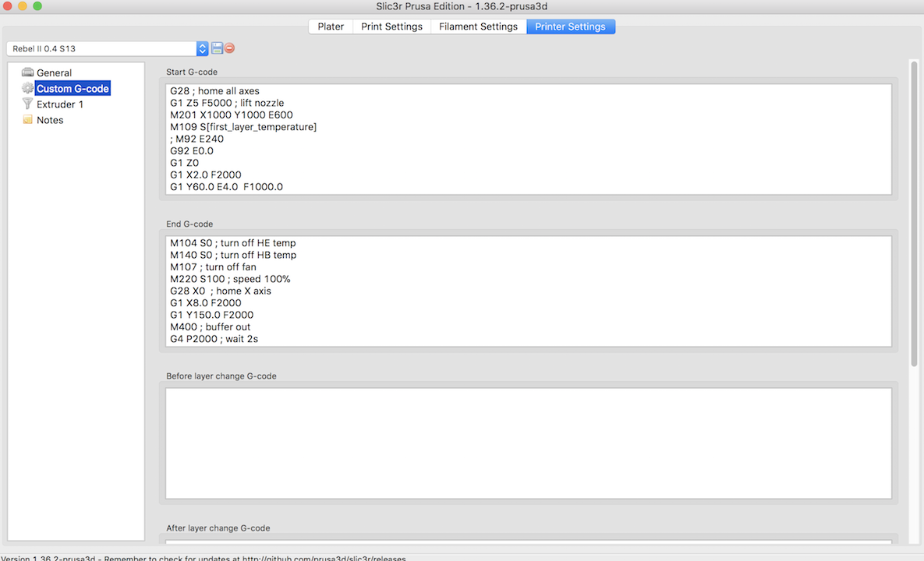924x561 pixels.
Task: Click the vertical scrollbar on the right
Action: tap(914, 210)
